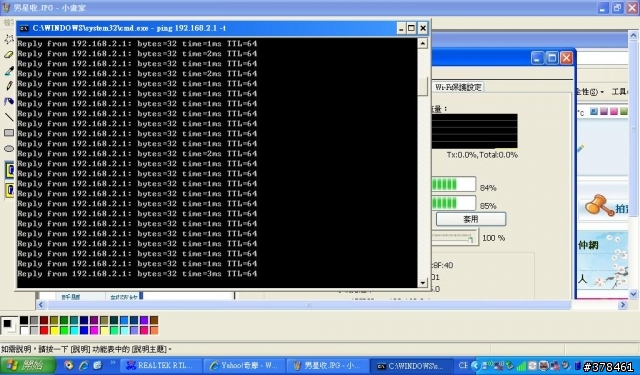Click the 套用 apply button
The width and height of the screenshot is (640, 375).
pyautogui.click(x=471, y=219)
